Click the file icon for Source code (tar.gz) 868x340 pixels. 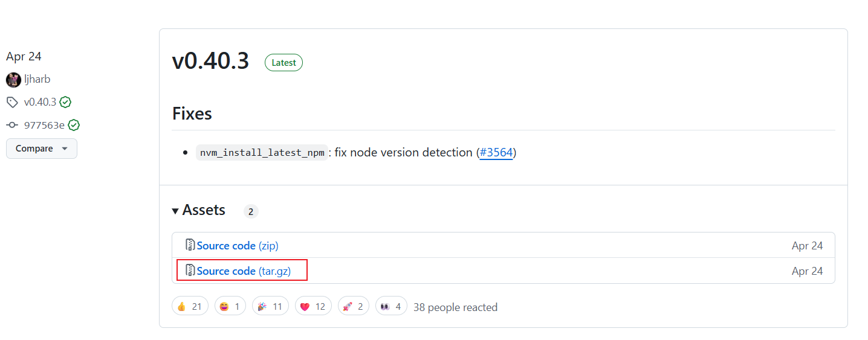pos(190,271)
